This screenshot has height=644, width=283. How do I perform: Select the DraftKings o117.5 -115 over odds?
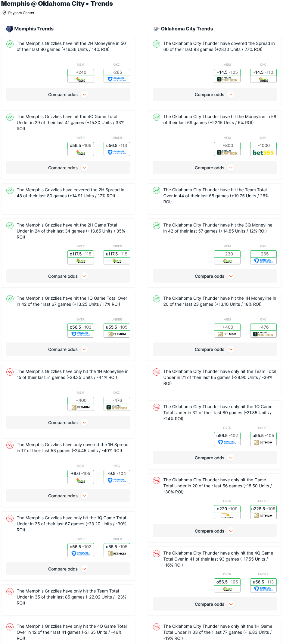[81, 258]
